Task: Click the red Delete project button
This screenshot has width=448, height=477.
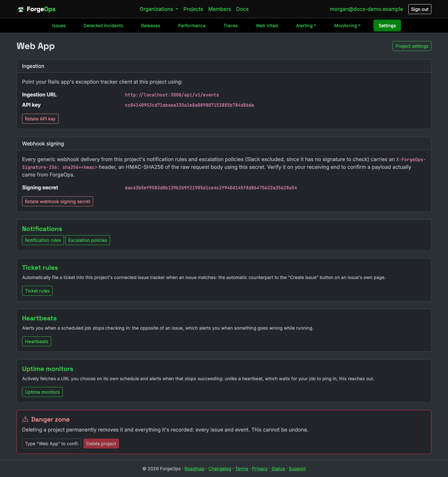Action: 101,444
